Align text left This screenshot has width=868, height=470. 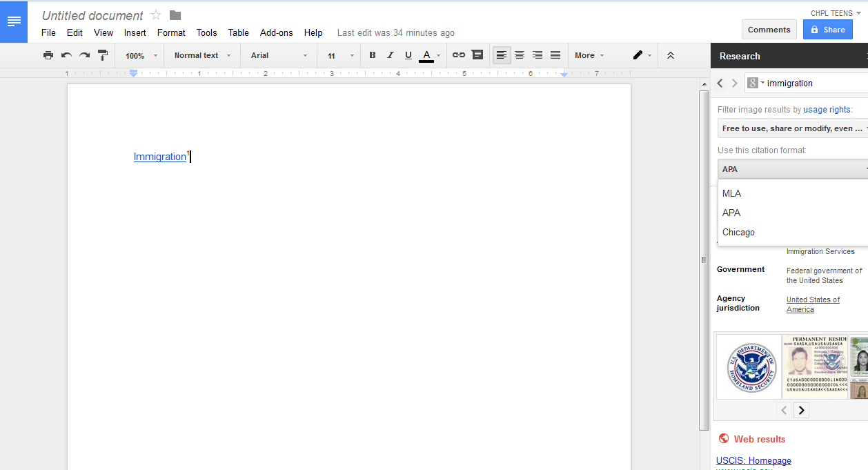click(x=502, y=55)
